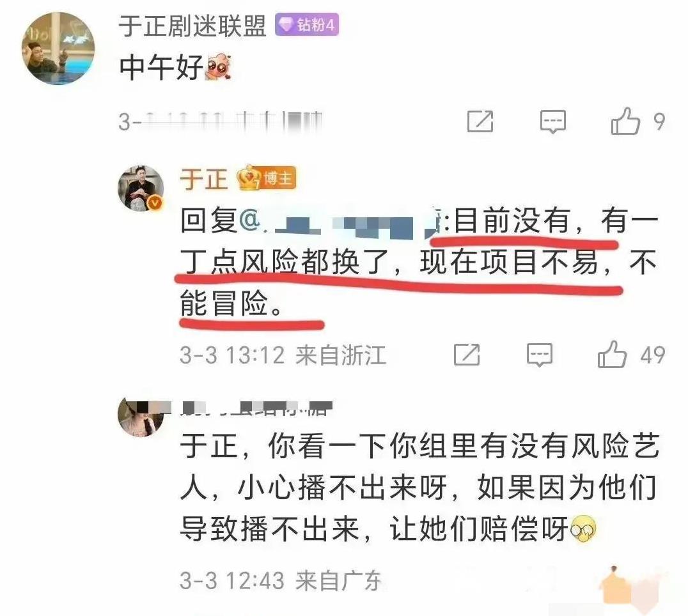Tap the 3-3 12:43 来自广东 timestamp
This screenshot has width=688, height=616.
(281, 580)
